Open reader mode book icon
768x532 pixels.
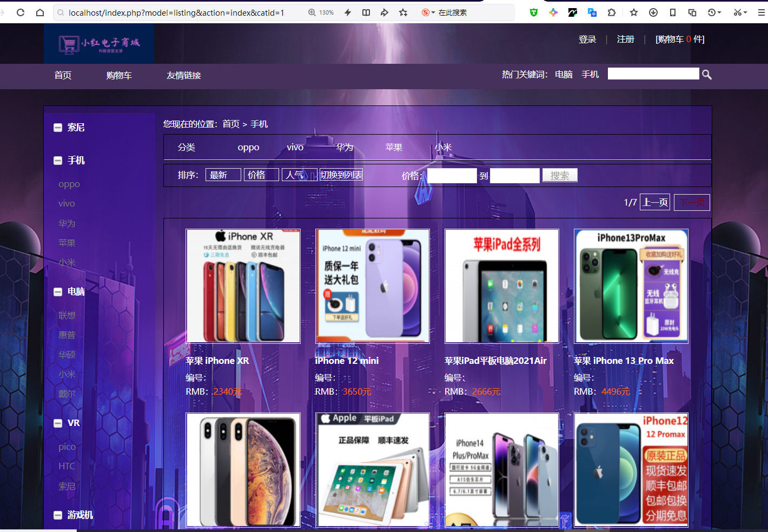pyautogui.click(x=366, y=12)
